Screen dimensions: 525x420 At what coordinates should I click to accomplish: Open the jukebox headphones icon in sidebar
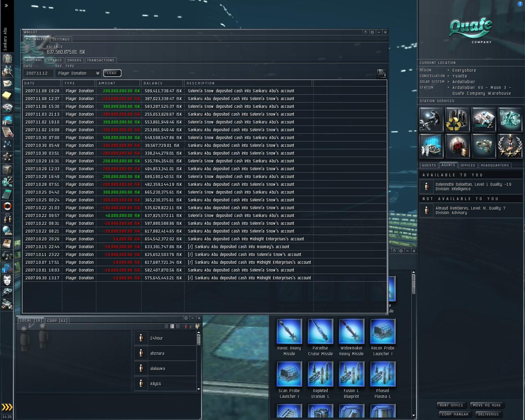(x=7, y=255)
